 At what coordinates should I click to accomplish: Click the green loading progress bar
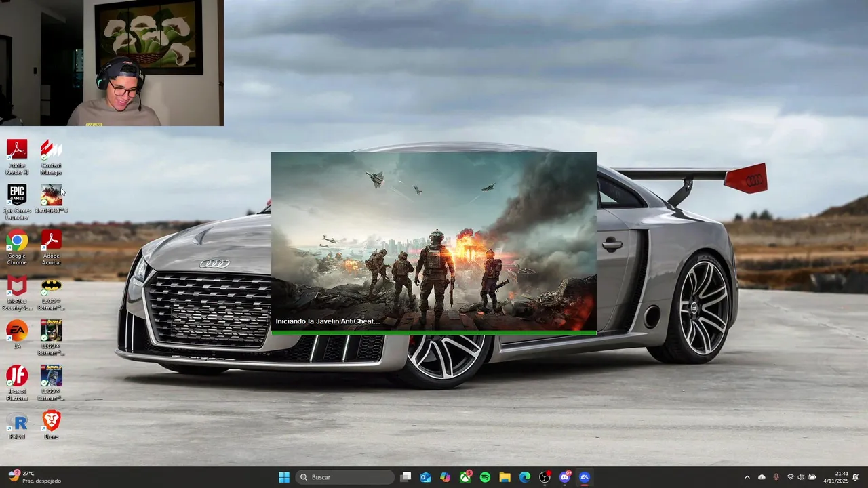coord(434,333)
